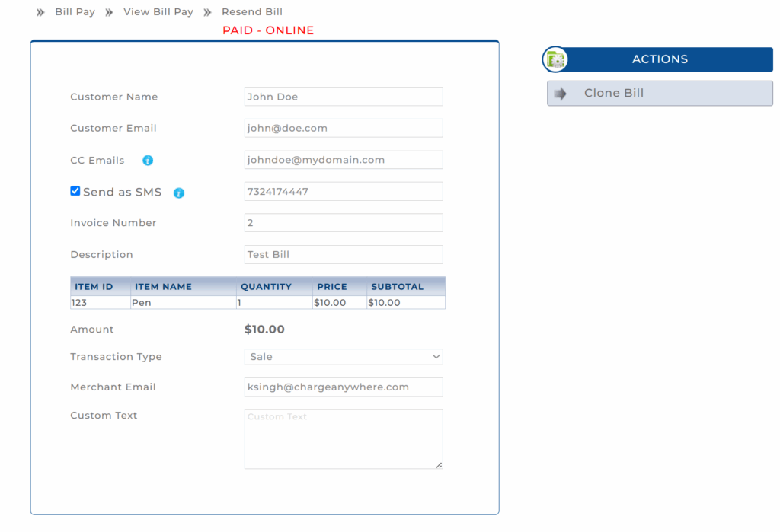This screenshot has width=780, height=532.
Task: Click the CC Emails info icon
Action: click(x=148, y=161)
